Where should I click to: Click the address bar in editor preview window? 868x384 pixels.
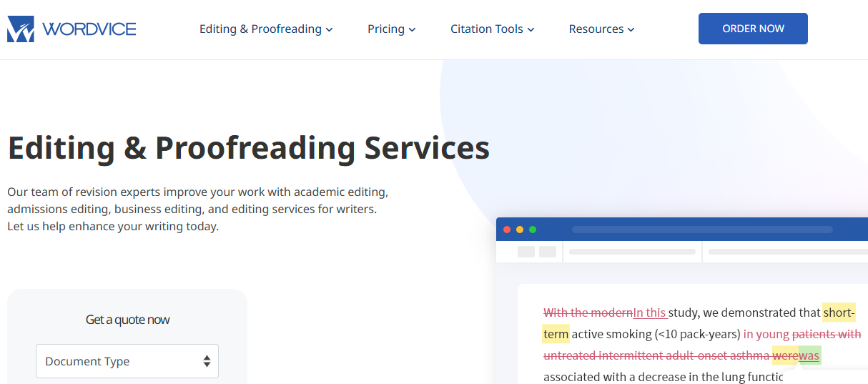pyautogui.click(x=701, y=230)
